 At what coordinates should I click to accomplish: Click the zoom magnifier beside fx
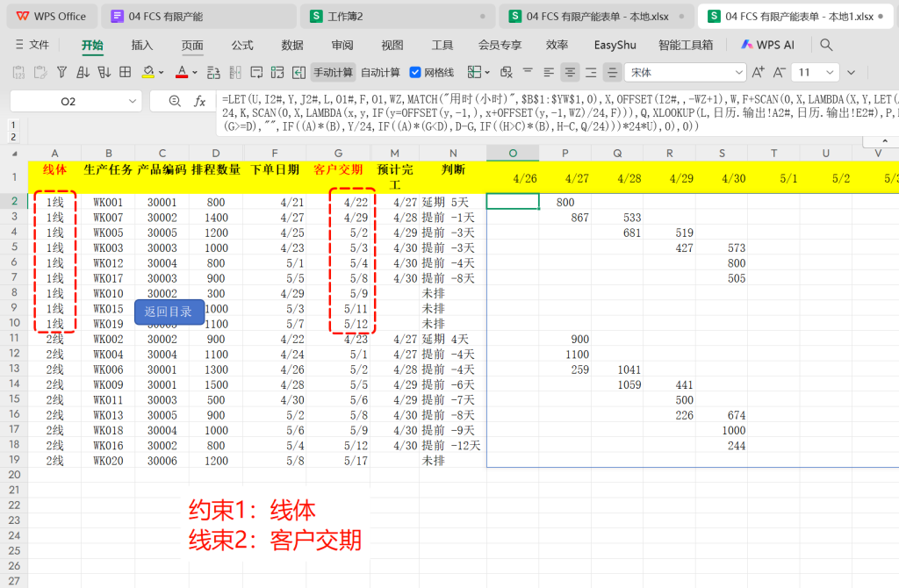tap(175, 102)
